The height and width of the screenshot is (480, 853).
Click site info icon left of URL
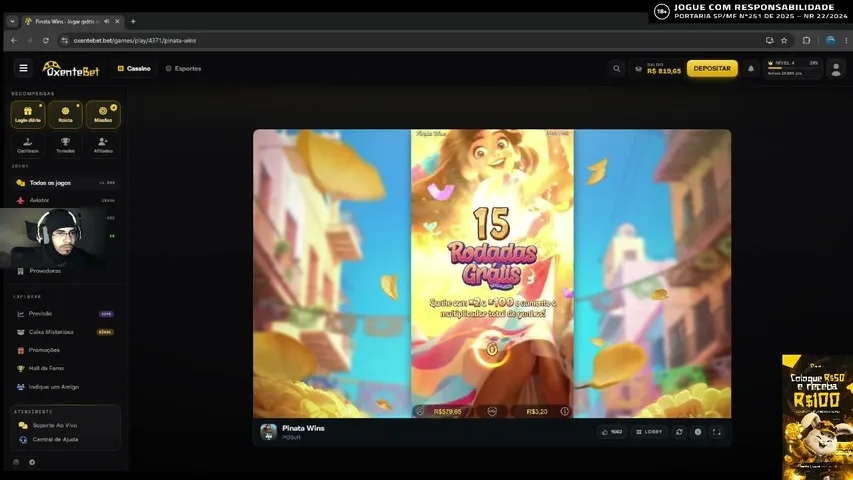[64, 40]
